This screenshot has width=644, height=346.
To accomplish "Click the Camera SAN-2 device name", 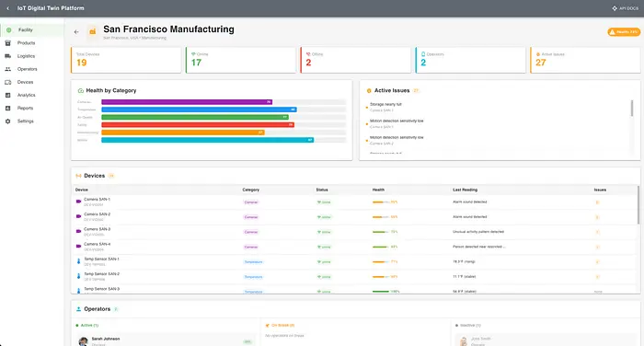I will tap(98, 214).
